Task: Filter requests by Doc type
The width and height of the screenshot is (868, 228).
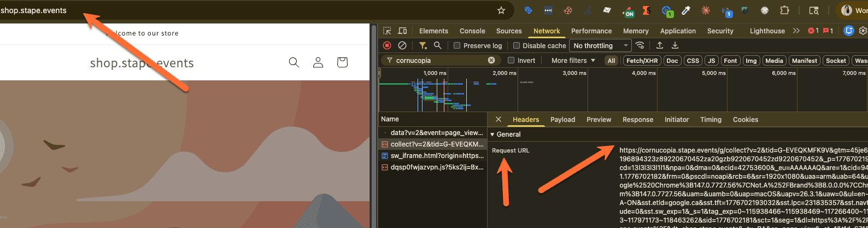Action: pos(672,61)
